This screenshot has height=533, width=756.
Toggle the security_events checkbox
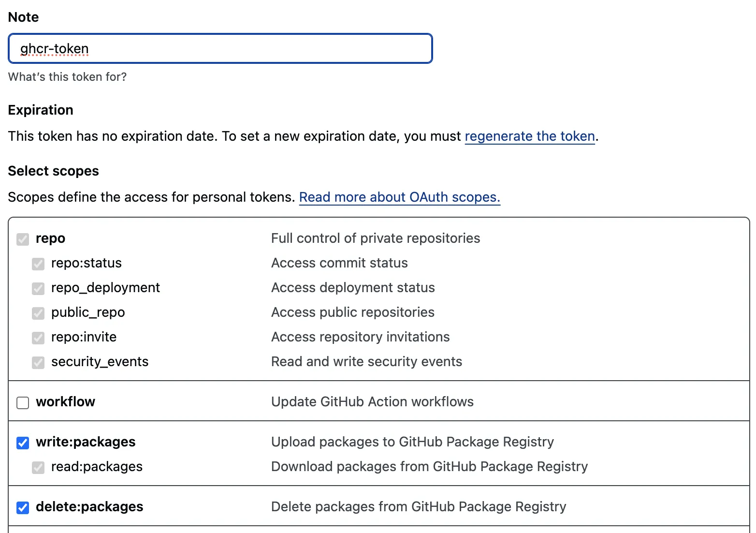point(38,362)
